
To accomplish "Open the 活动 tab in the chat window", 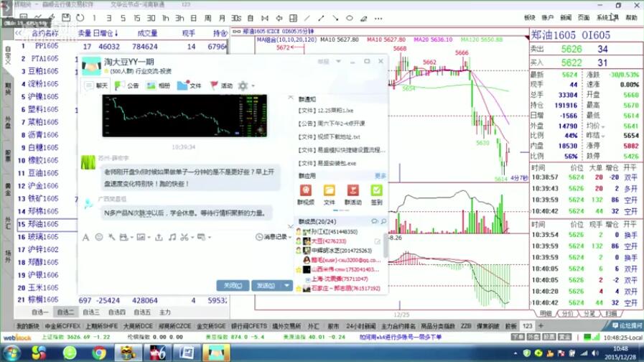I will point(221,85).
